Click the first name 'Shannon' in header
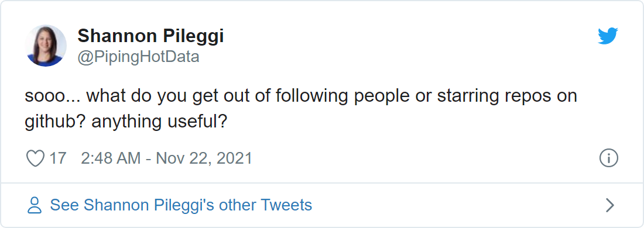 [114, 36]
